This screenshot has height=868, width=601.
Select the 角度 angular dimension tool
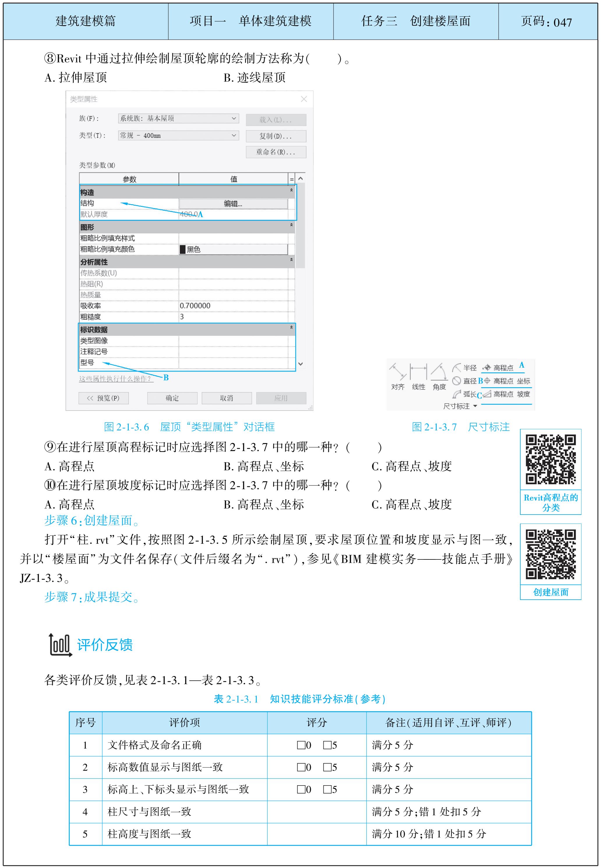(x=439, y=376)
